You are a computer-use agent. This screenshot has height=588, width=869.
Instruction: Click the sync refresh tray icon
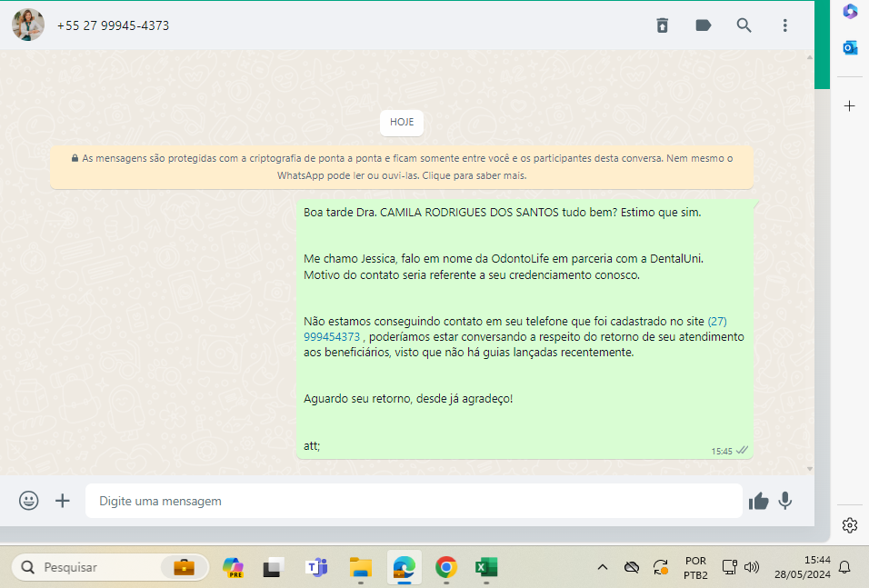661,567
